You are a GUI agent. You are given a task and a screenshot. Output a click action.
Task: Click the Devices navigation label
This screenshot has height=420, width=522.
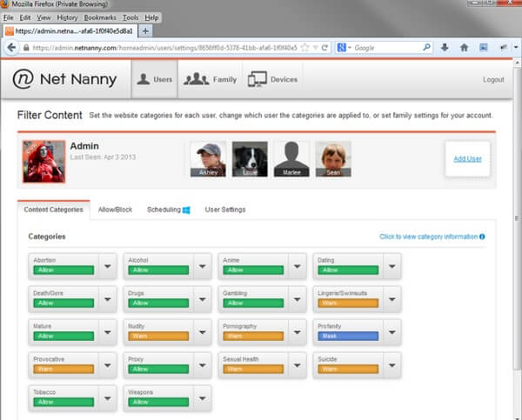click(284, 79)
